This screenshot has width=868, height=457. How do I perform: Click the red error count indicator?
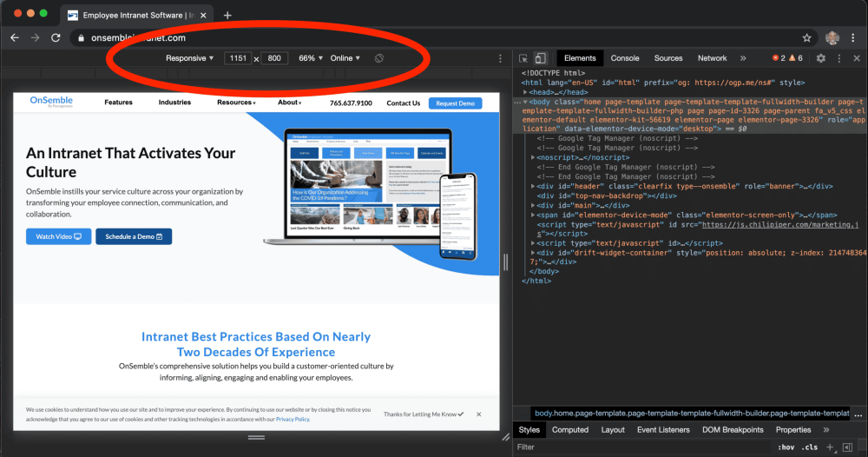(779, 58)
